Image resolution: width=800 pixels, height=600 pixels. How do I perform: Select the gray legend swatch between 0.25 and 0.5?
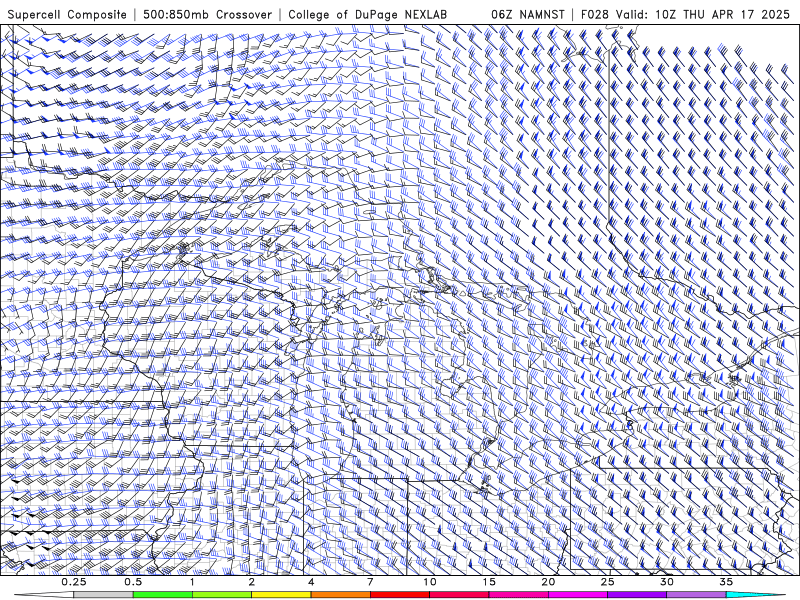(103, 595)
